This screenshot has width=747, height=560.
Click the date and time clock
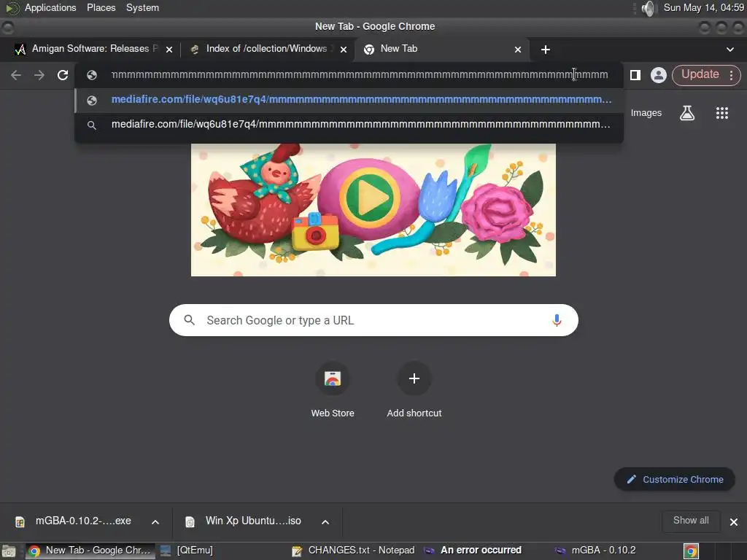pyautogui.click(x=704, y=7)
